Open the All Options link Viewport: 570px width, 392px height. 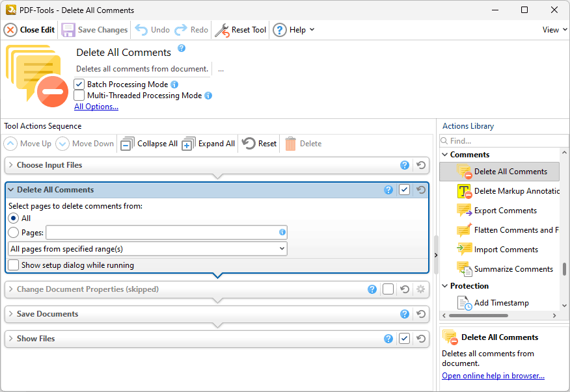point(96,107)
